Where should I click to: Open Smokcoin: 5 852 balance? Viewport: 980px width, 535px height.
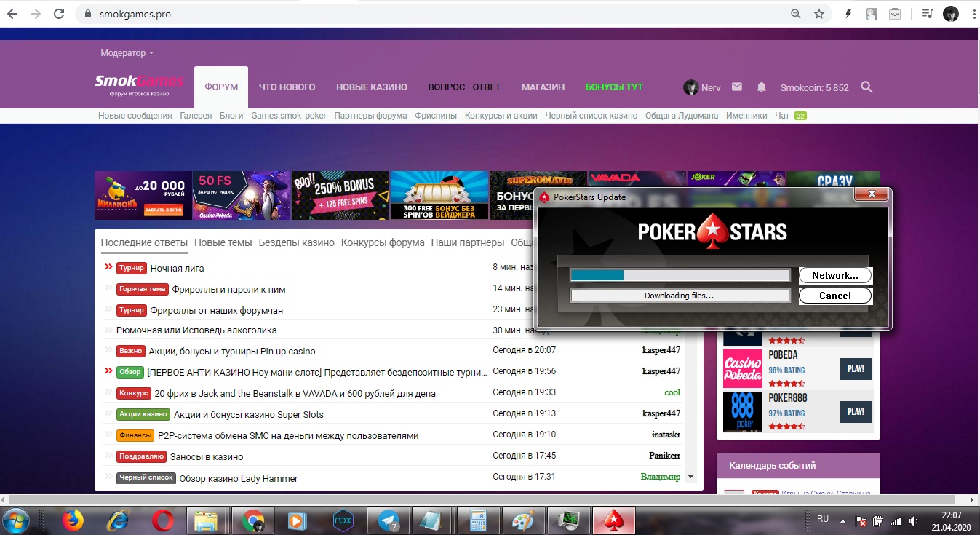tap(814, 87)
